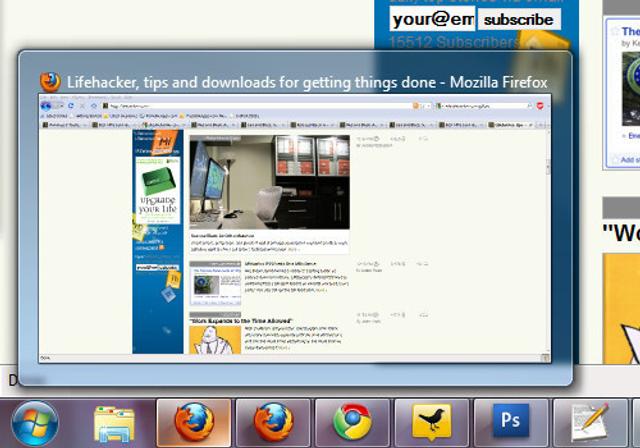Image resolution: width=640 pixels, height=448 pixels.
Task: Click the your@email subscription input field
Action: tap(432, 19)
